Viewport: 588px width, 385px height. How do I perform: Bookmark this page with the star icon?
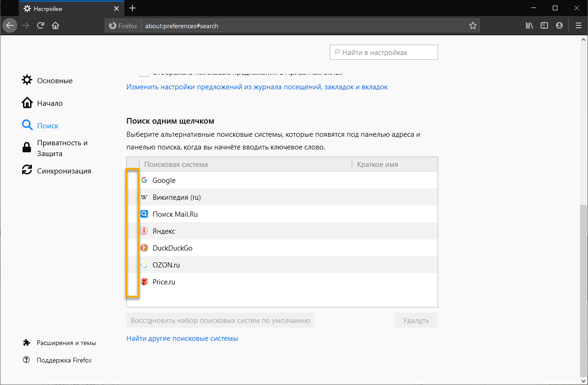coord(472,25)
